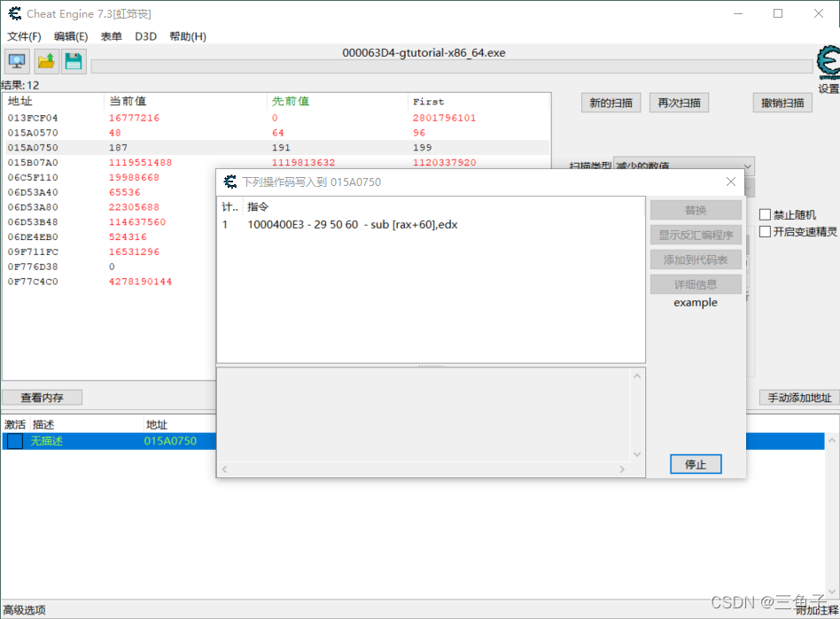The image size is (840, 619).
Task: Click the save floppy disk icon
Action: click(x=74, y=61)
